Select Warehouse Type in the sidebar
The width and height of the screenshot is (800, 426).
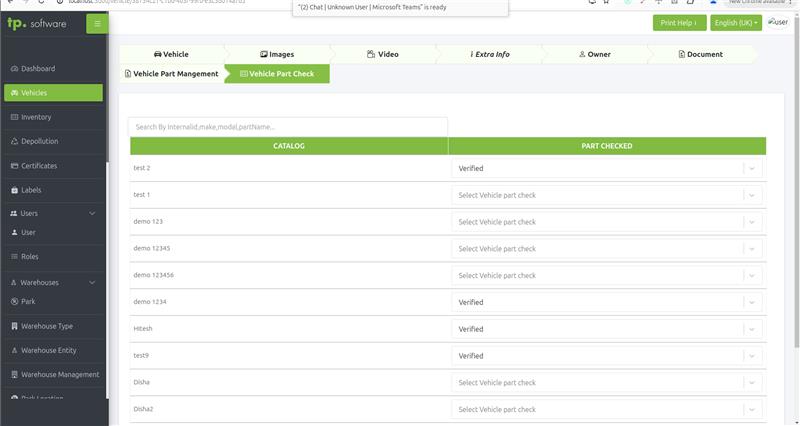click(x=46, y=326)
